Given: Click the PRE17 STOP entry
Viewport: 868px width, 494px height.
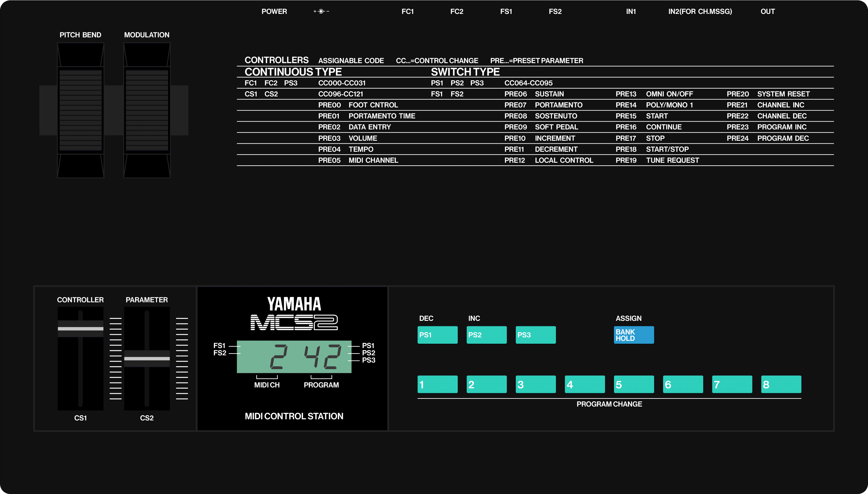Looking at the screenshot, I should (640, 138).
